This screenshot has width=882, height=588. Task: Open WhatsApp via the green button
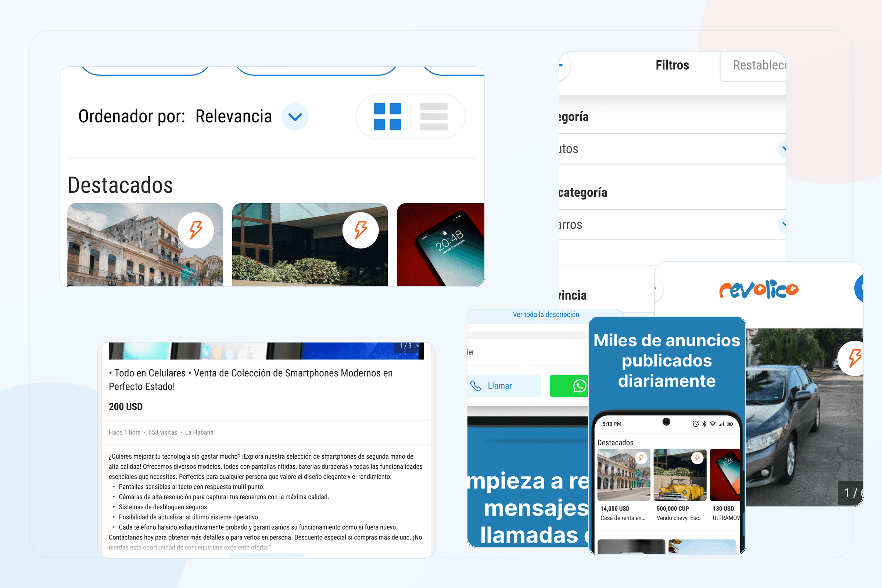tap(569, 386)
